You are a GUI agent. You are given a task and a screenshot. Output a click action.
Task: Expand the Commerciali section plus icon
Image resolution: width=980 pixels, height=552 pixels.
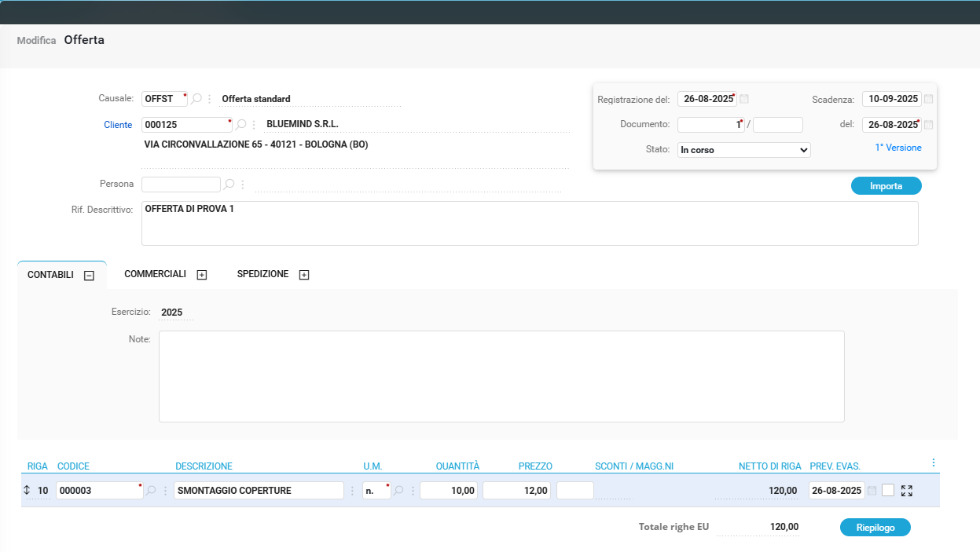pyautogui.click(x=202, y=275)
